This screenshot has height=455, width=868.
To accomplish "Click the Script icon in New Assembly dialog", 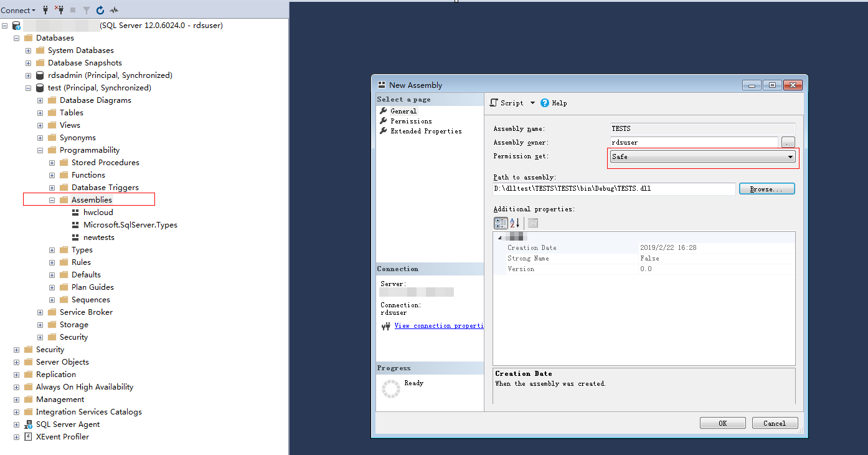I will click(x=494, y=103).
